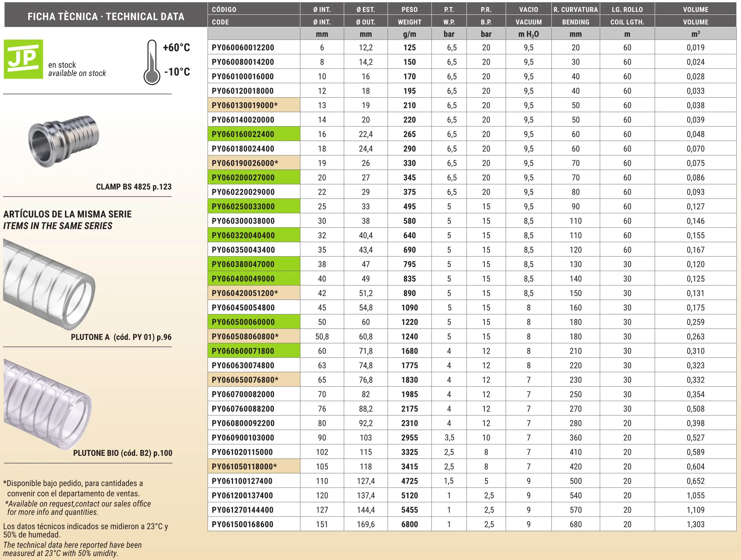Click weight value 6800 in last row
This screenshot has height=560, width=741.
(409, 525)
